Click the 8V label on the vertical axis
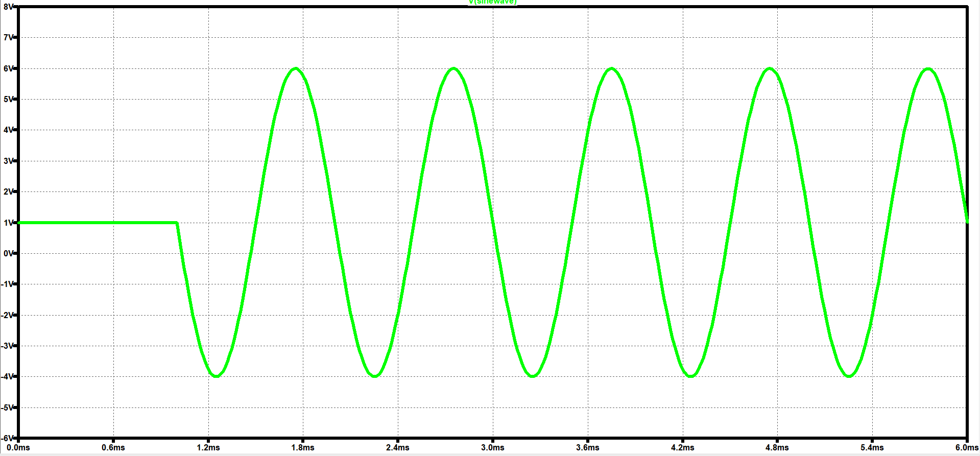980x456 pixels. [x=8, y=7]
